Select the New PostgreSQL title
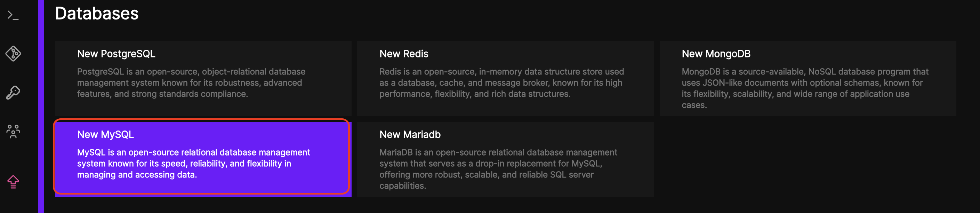This screenshot has height=213, width=980. 116,54
